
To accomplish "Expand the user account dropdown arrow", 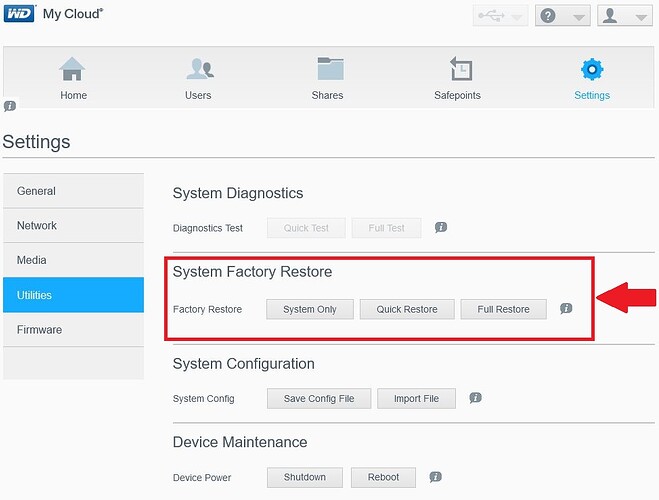I will [x=641, y=17].
